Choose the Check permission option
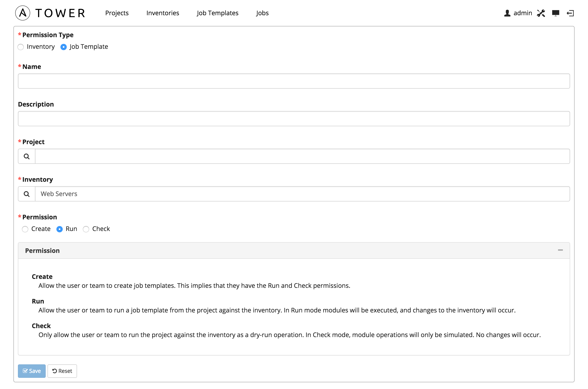The width and height of the screenshot is (588, 389). (x=86, y=229)
